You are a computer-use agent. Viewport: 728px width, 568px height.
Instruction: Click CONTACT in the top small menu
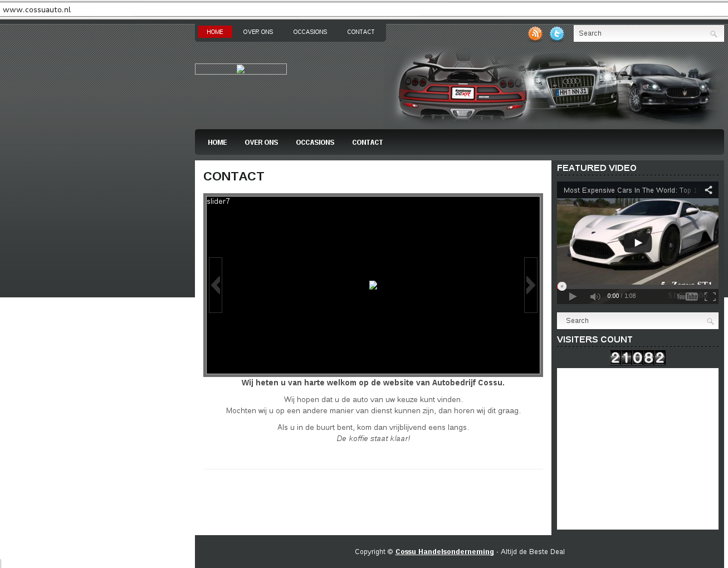point(360,32)
